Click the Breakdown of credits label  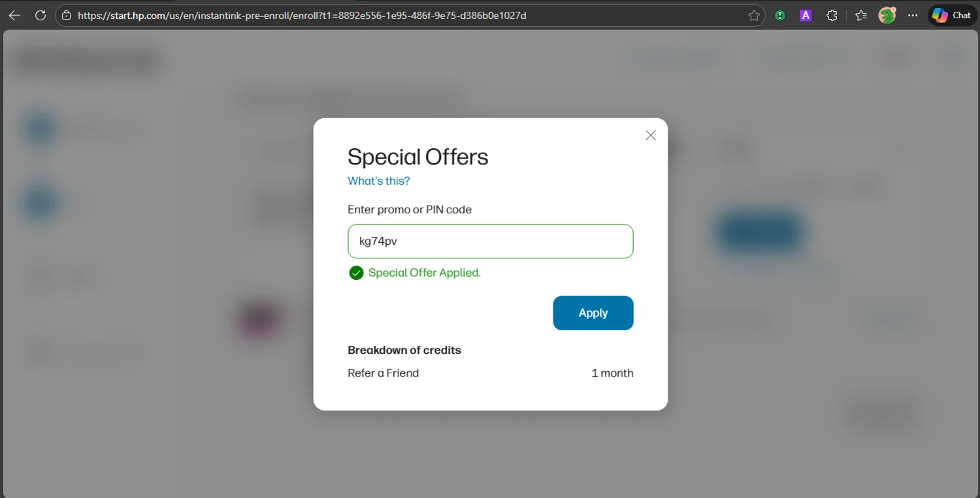(404, 350)
